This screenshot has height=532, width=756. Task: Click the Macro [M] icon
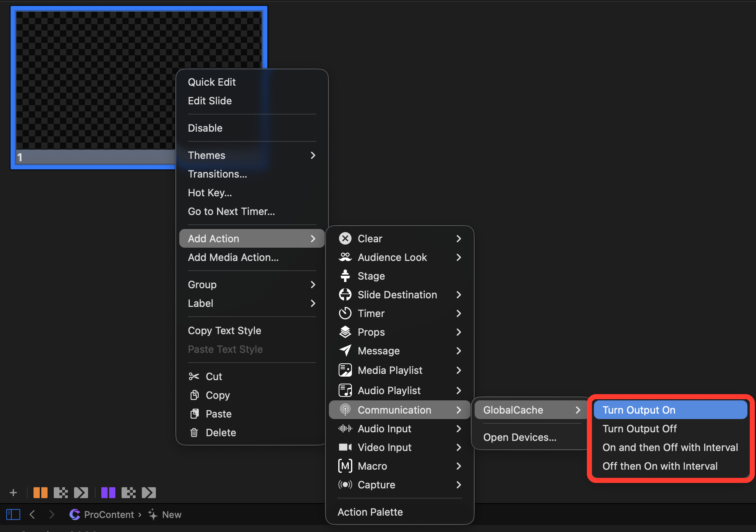click(x=345, y=466)
